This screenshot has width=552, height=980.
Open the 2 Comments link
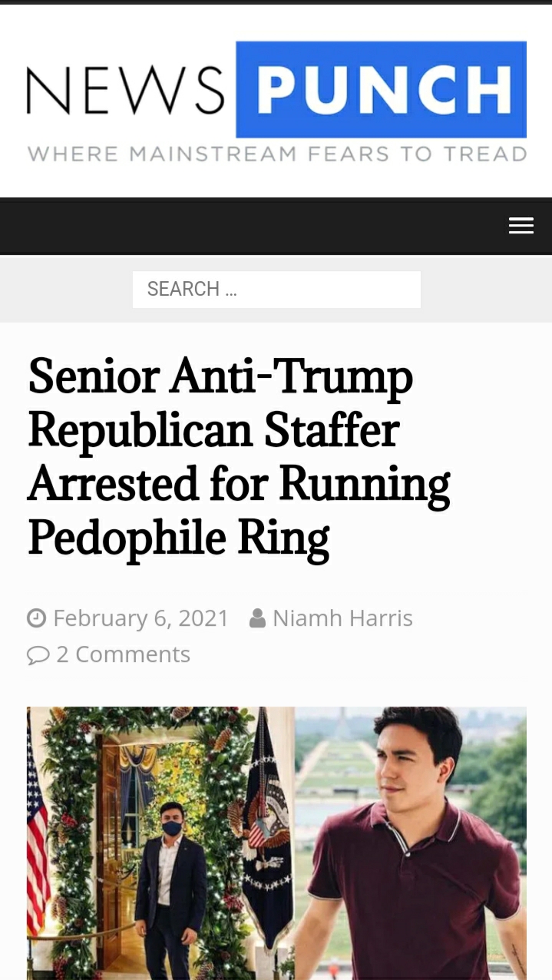(x=123, y=654)
